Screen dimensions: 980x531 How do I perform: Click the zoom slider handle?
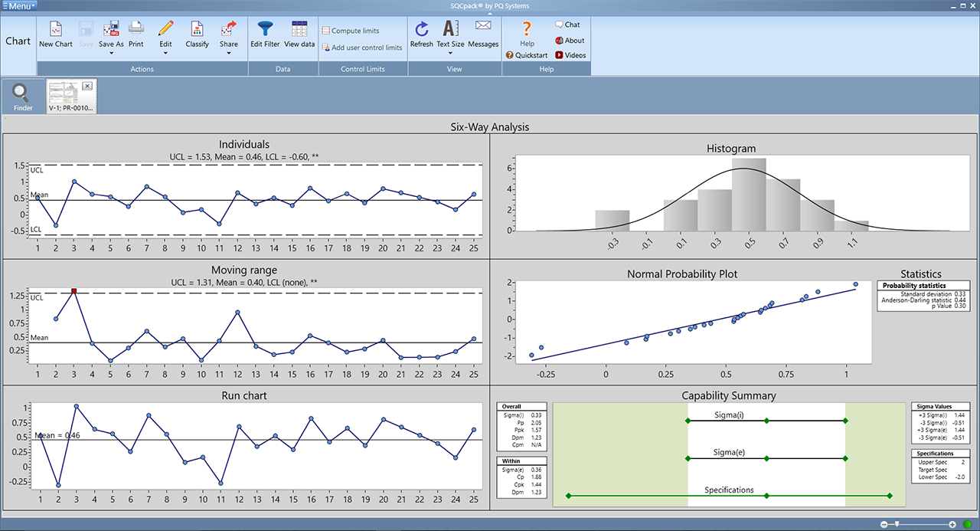point(897,524)
